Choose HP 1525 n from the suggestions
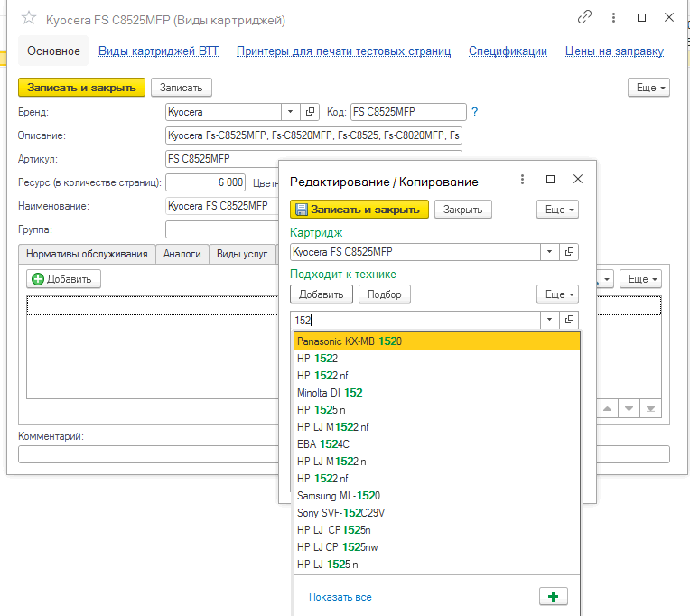Image resolution: width=690 pixels, height=616 pixels. tap(436, 410)
